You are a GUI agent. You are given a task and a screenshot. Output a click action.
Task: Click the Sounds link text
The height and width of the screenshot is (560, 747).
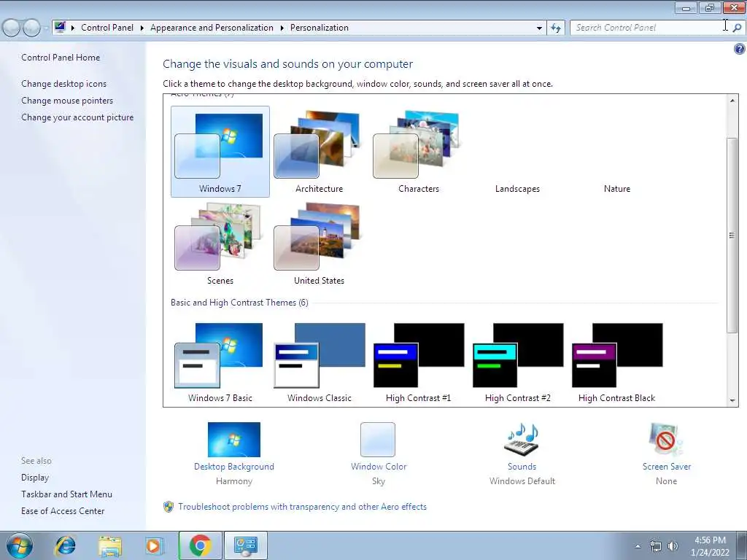[522, 467]
